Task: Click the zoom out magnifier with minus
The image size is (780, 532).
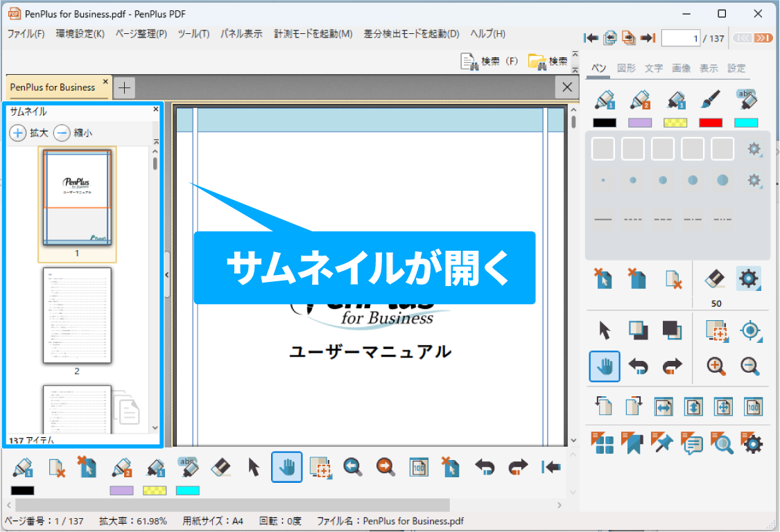Action: point(749,366)
